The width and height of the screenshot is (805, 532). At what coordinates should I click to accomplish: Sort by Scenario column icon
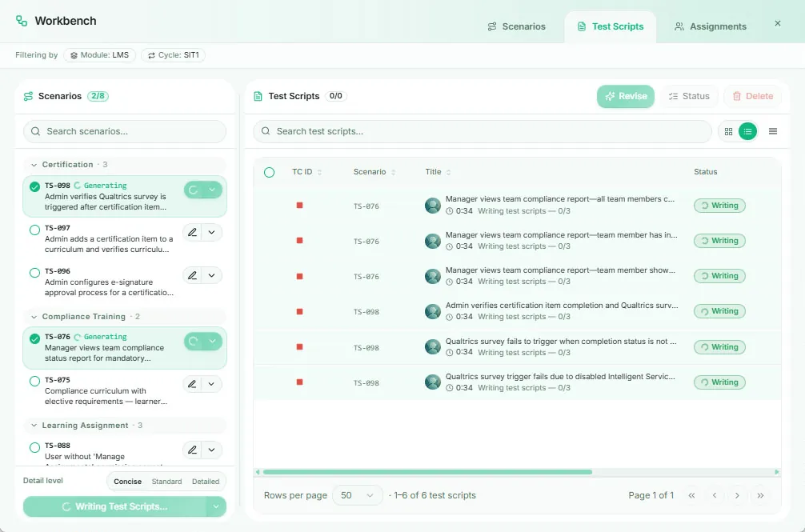[x=393, y=172]
